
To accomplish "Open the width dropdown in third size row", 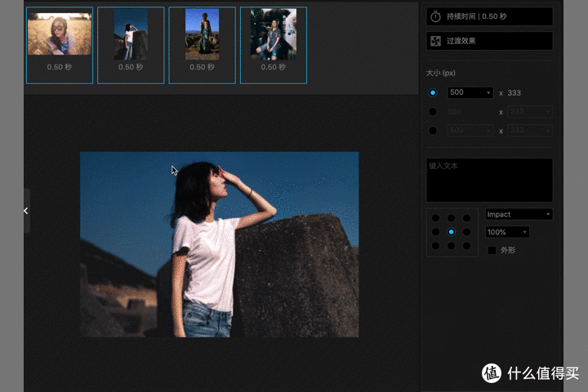I will click(470, 130).
